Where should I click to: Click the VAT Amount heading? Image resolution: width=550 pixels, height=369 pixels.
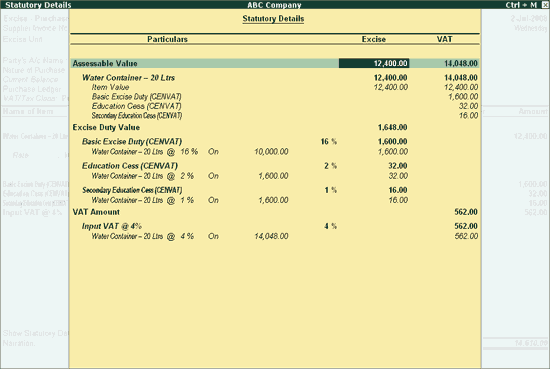96,212
